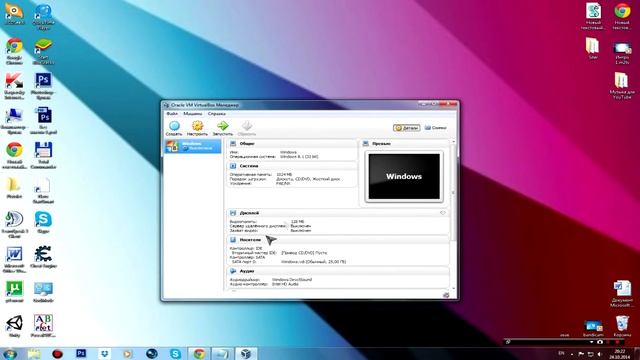Click the Windows Start button
The width and height of the screenshot is (640, 360).
tap(9, 353)
